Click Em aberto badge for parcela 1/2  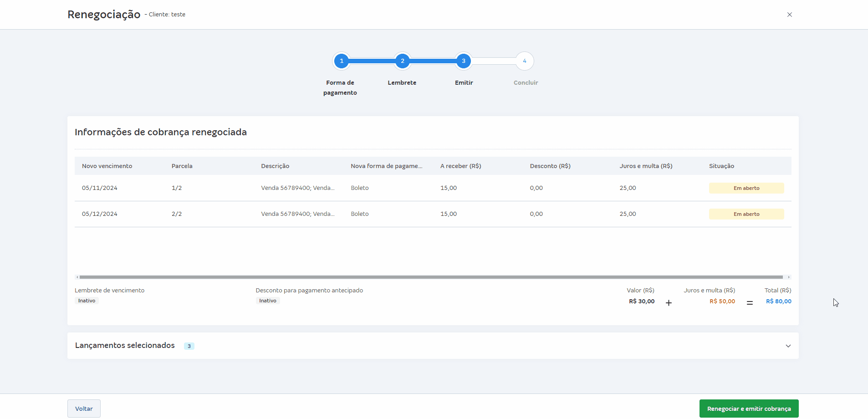746,188
